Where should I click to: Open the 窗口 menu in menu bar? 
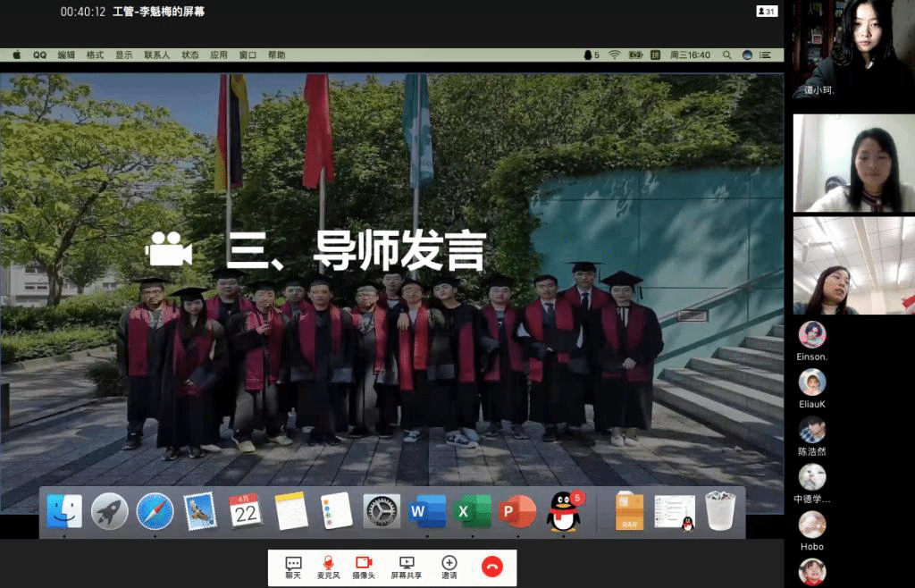tap(248, 55)
